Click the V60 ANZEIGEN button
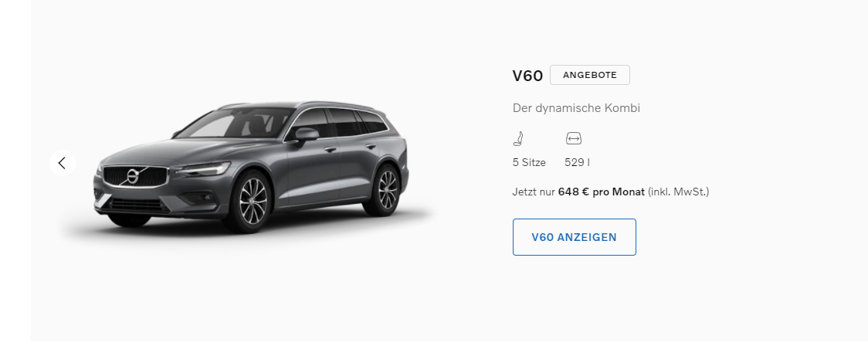 pyautogui.click(x=574, y=237)
